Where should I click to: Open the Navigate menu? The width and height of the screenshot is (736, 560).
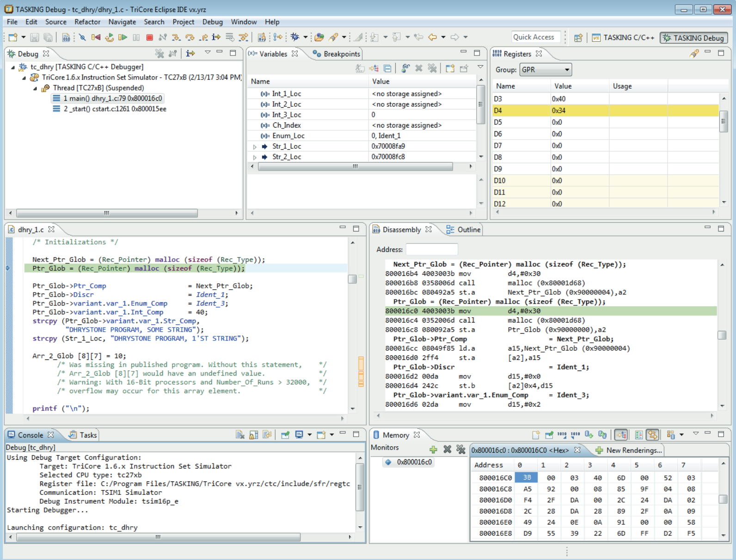point(122,22)
